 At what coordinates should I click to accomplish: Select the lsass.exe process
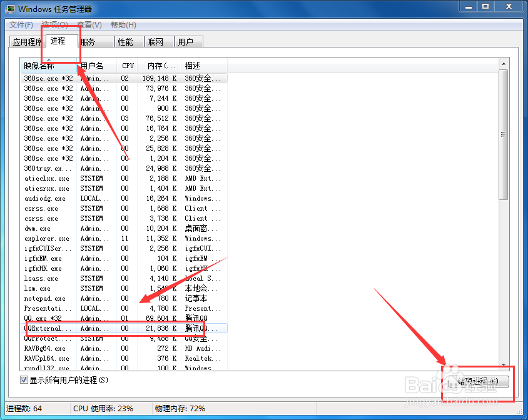[124, 278]
